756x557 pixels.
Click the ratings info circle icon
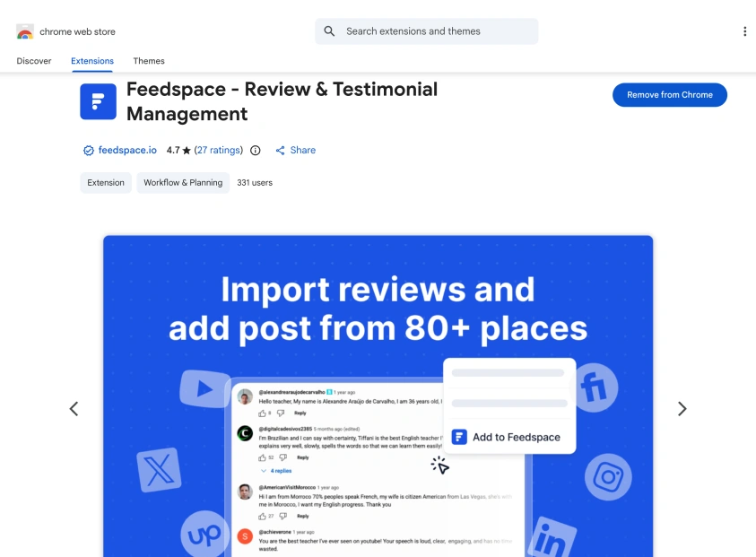click(x=255, y=151)
